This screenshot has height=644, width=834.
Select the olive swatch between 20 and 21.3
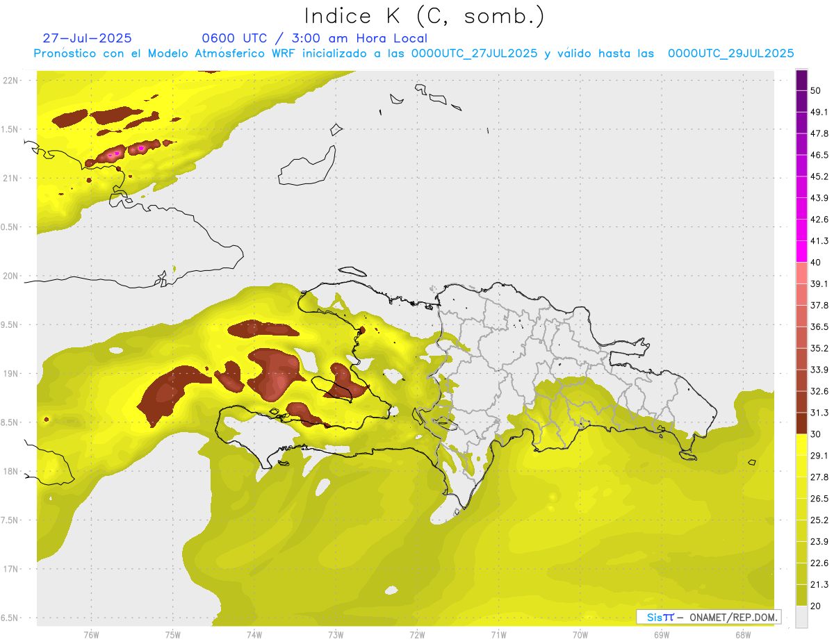(802, 595)
